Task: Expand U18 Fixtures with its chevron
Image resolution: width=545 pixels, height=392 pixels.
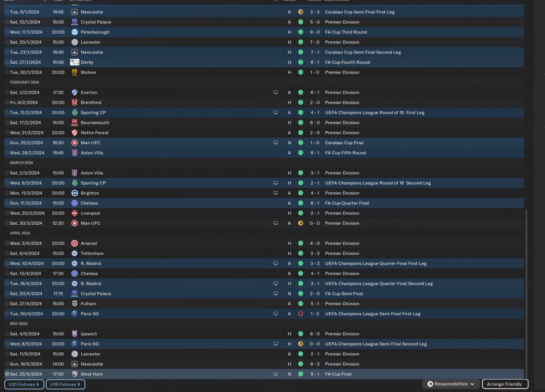Action: coord(79,384)
